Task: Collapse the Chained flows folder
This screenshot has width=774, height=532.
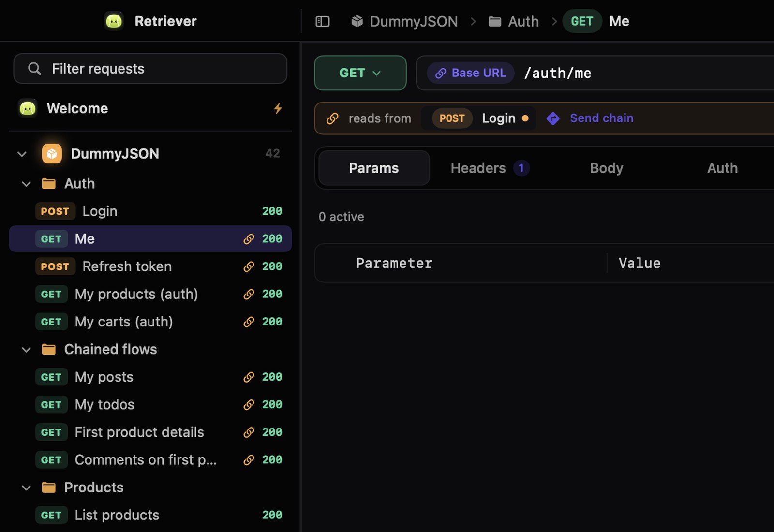Action: pos(27,350)
